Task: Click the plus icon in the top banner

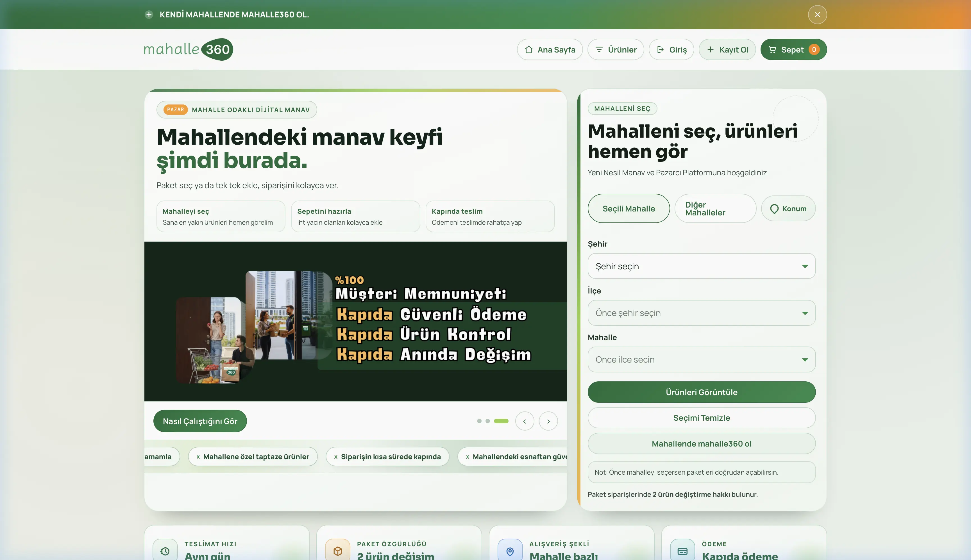Action: [149, 15]
